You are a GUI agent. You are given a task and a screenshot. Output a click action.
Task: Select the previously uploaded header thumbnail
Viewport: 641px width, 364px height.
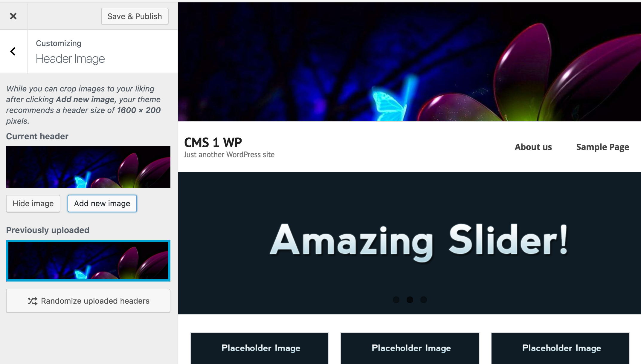[88, 261]
